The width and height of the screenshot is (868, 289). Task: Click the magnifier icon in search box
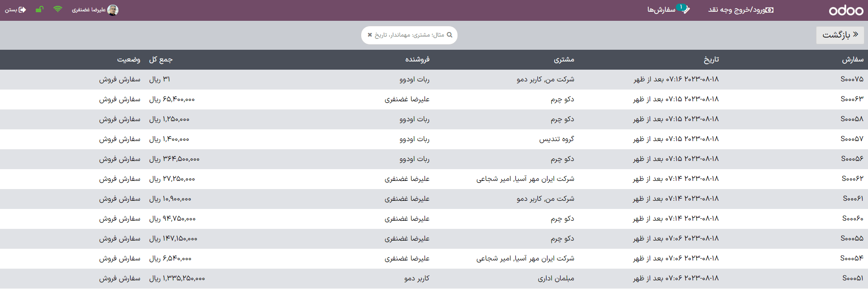tap(449, 35)
